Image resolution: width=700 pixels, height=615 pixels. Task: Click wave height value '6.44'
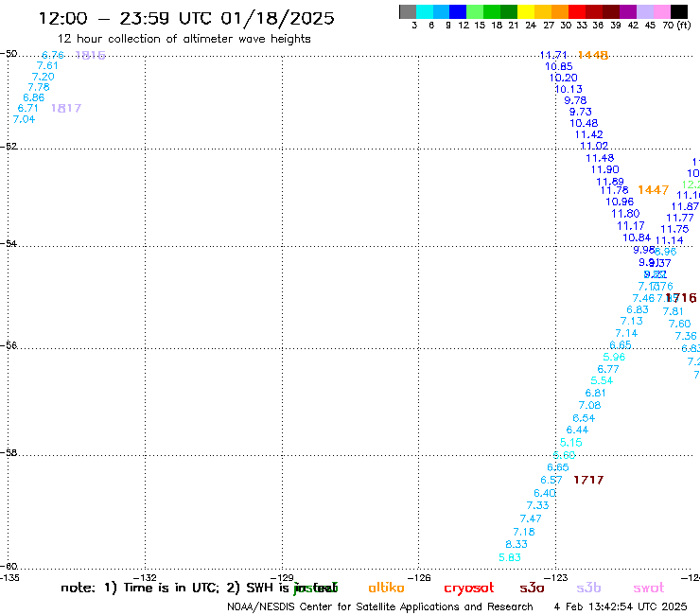point(577,430)
